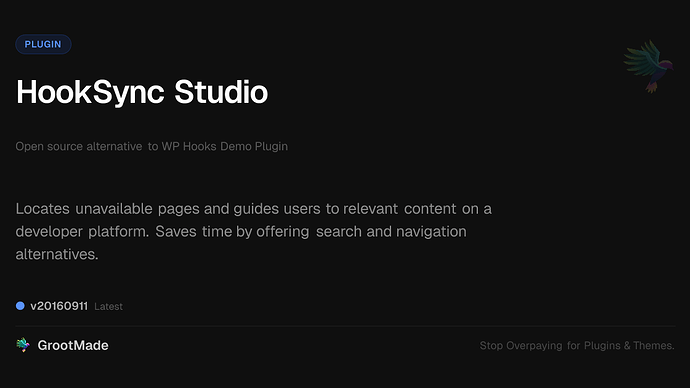The width and height of the screenshot is (690, 388).
Task: Select the GrootMade logo icon beside the brand name
Action: [x=23, y=345]
